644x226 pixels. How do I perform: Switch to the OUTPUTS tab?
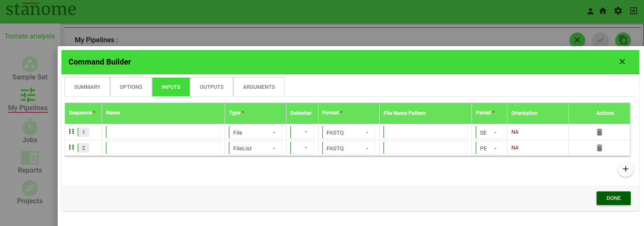click(x=212, y=87)
